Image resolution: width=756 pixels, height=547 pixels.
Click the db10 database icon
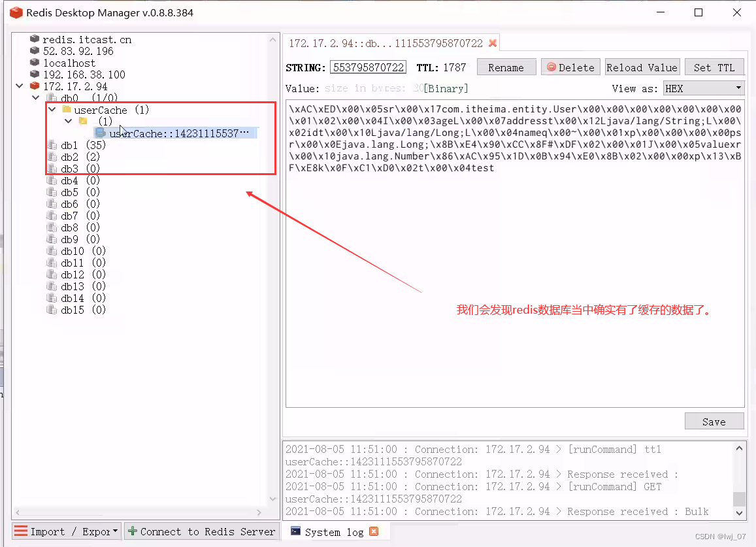pyautogui.click(x=52, y=251)
